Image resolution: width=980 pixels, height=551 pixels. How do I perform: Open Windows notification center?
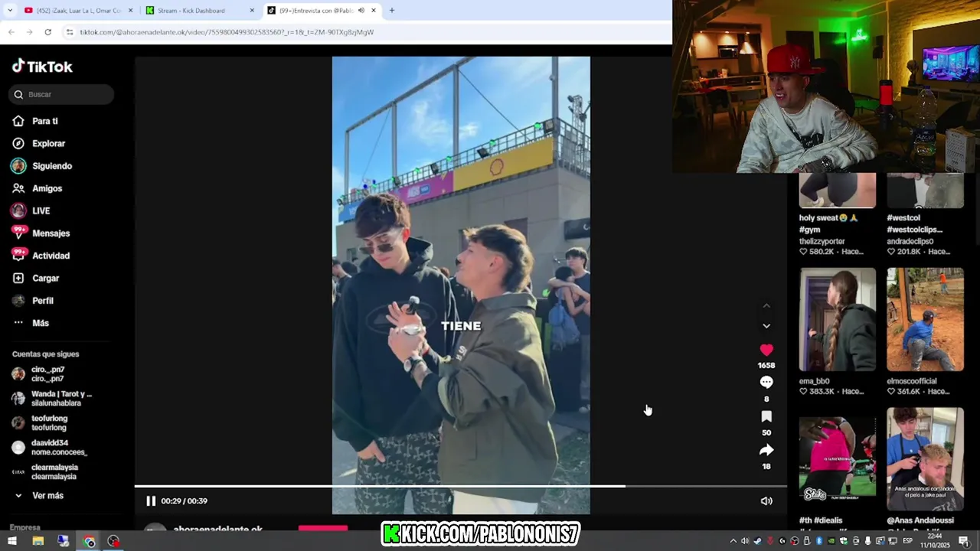pyautogui.click(x=964, y=542)
